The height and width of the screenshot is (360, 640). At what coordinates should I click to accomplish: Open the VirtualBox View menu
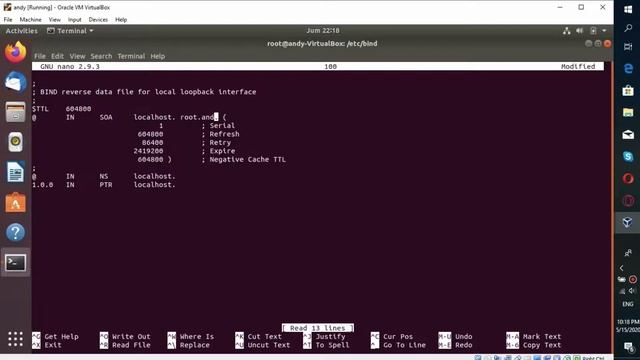point(54,20)
